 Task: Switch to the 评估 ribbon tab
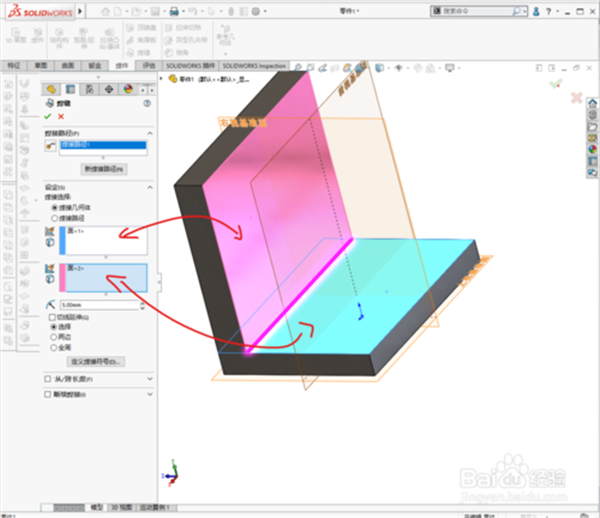(x=149, y=66)
